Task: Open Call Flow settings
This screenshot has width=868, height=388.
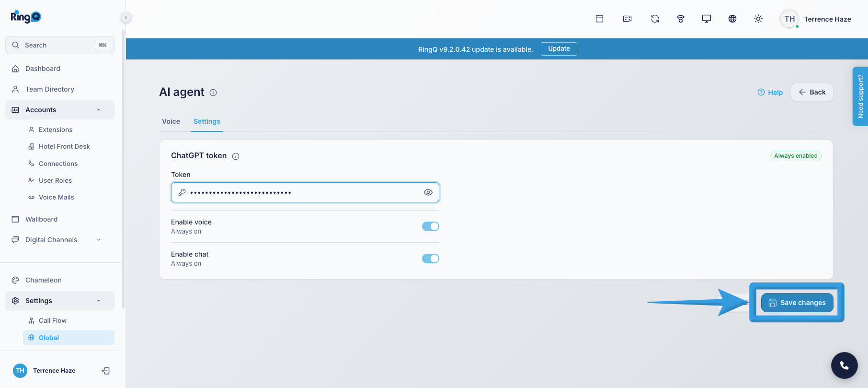Action: pos(69,320)
